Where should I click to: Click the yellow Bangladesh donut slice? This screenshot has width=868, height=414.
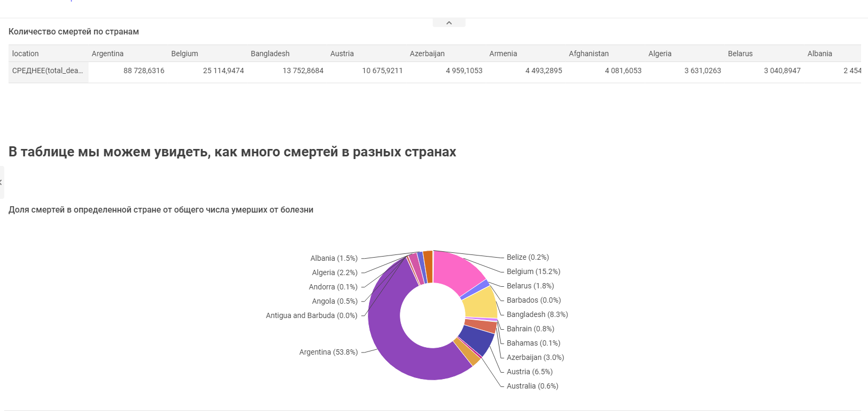tap(481, 304)
